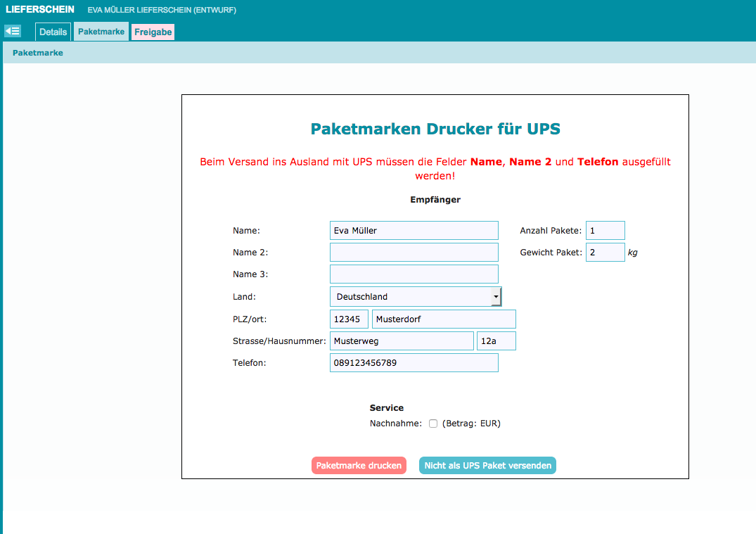Click the Anzahl Pakete field
The image size is (756, 534).
(x=605, y=231)
